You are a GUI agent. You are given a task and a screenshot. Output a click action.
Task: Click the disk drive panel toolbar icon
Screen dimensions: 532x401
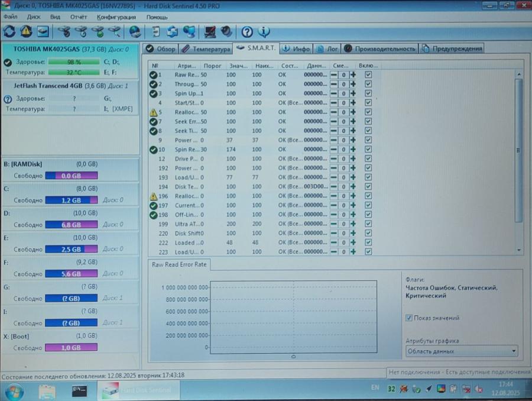pos(43,31)
